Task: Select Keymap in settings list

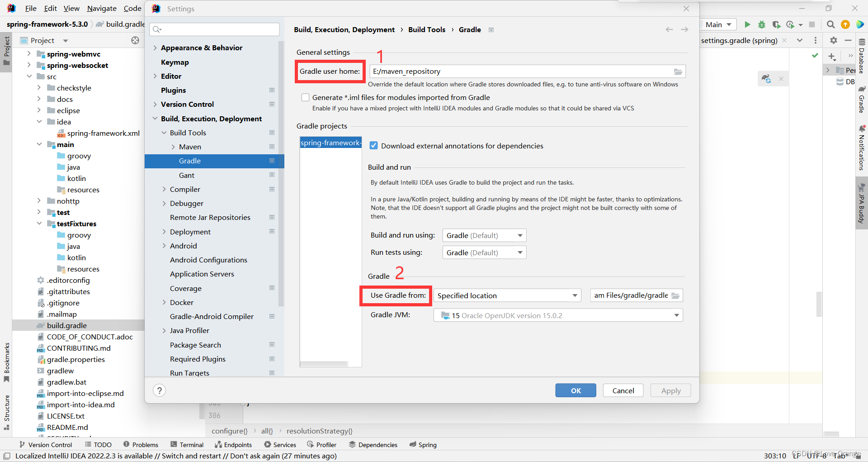Action: pyautogui.click(x=175, y=62)
